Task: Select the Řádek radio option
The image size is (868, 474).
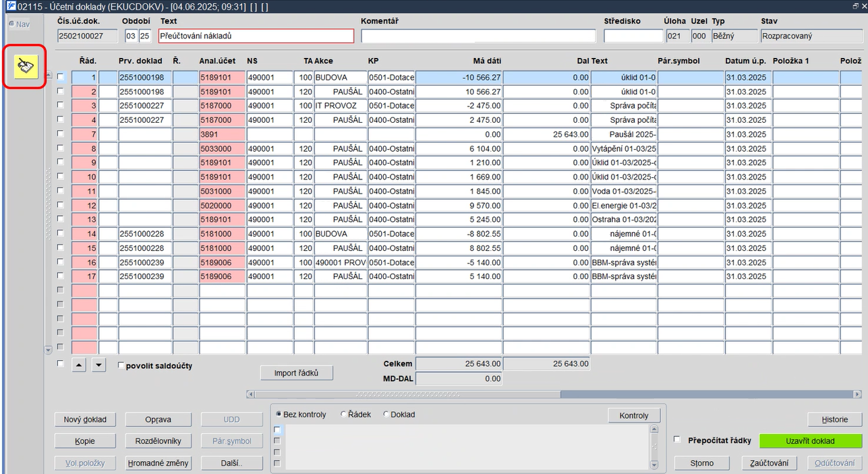Action: click(344, 415)
